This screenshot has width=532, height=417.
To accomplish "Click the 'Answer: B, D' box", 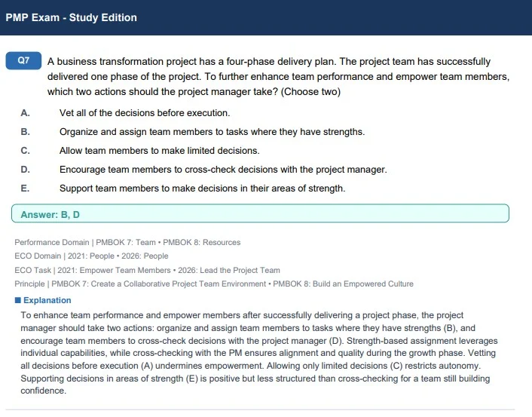I will [x=260, y=213].
